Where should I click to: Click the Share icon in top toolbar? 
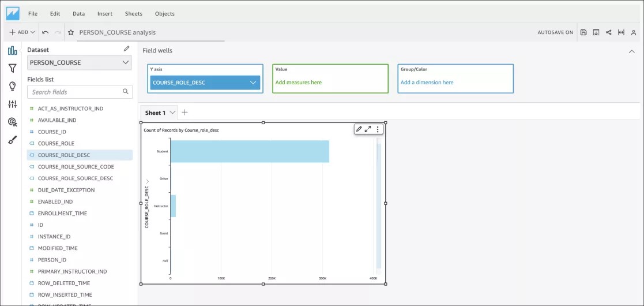pyautogui.click(x=608, y=32)
